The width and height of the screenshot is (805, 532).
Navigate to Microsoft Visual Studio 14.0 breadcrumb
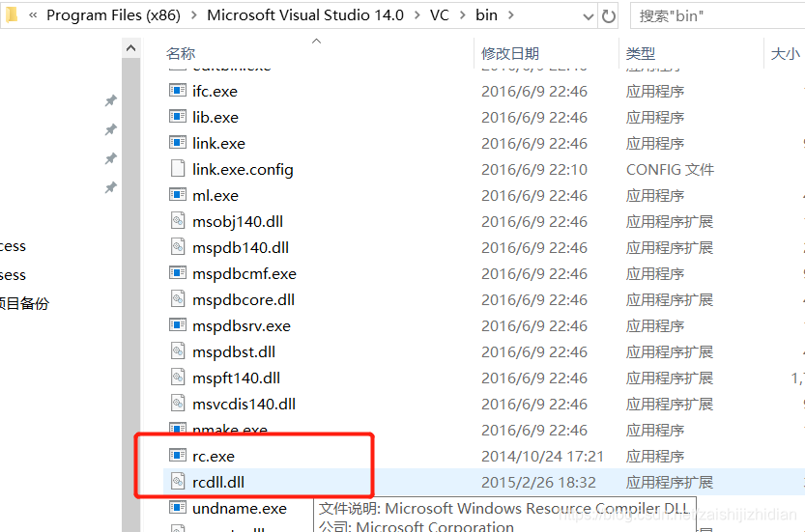click(x=305, y=15)
